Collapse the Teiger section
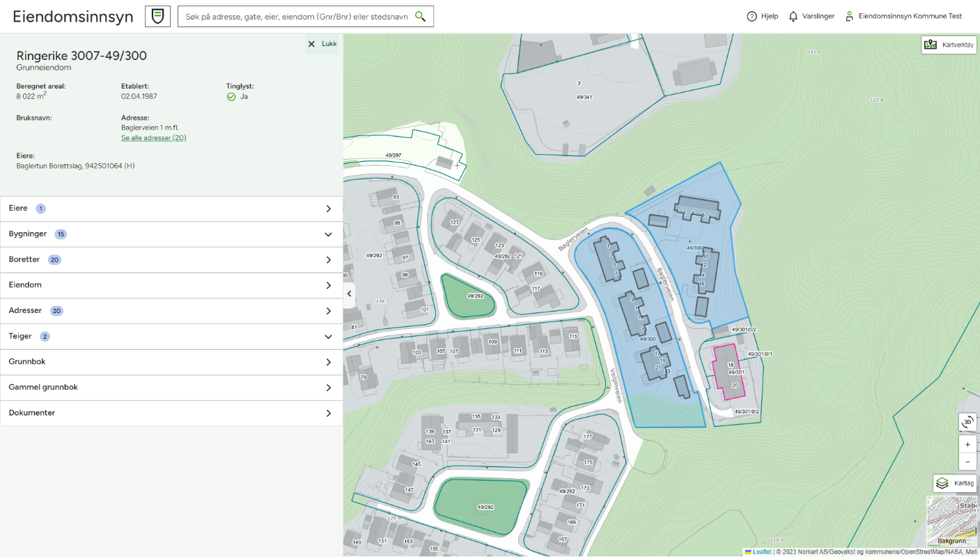 pyautogui.click(x=171, y=336)
